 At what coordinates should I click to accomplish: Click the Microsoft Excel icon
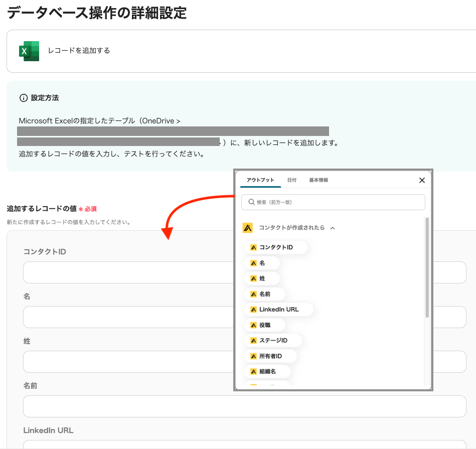tap(29, 51)
